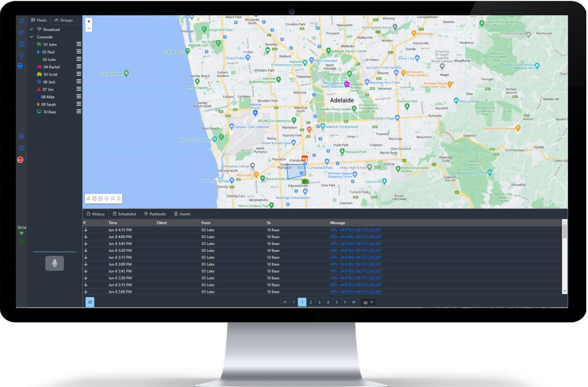Open help using the question mark icon
The height and width of the screenshot is (387, 588).
pos(21,148)
